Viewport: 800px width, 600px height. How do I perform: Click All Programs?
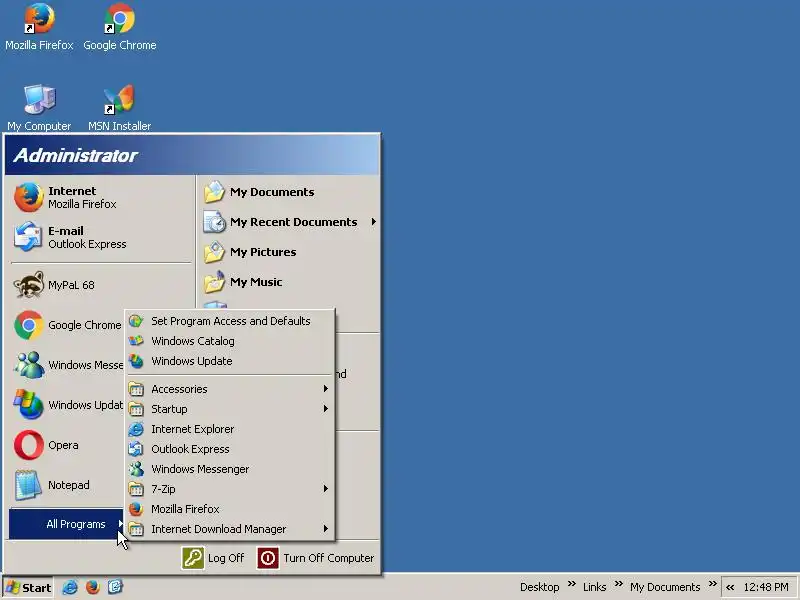click(x=66, y=524)
